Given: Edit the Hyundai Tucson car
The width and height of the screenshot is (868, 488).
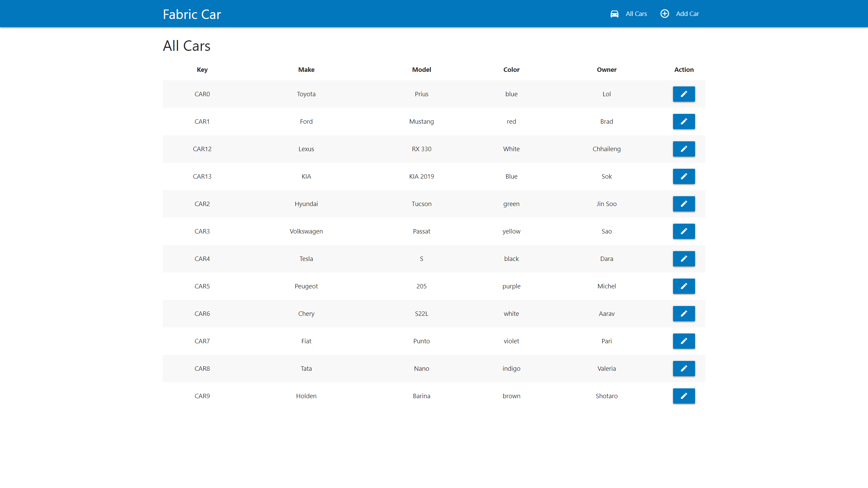Looking at the screenshot, I should click(684, 204).
